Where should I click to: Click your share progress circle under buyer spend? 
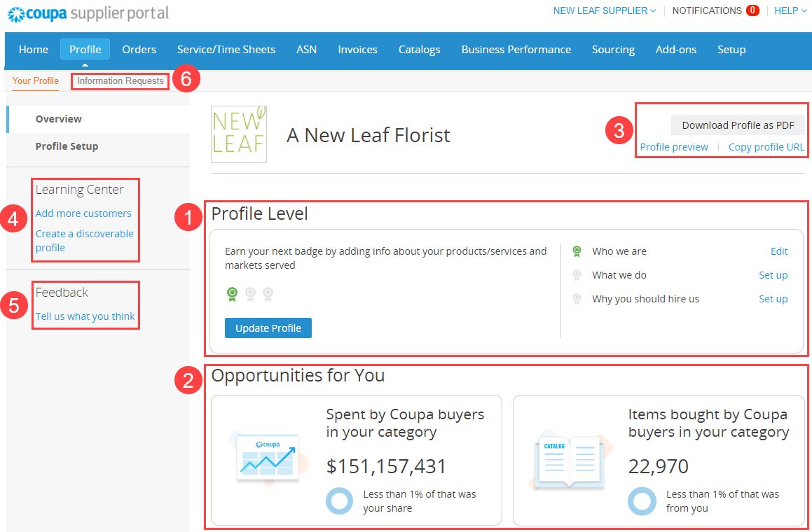click(339, 500)
